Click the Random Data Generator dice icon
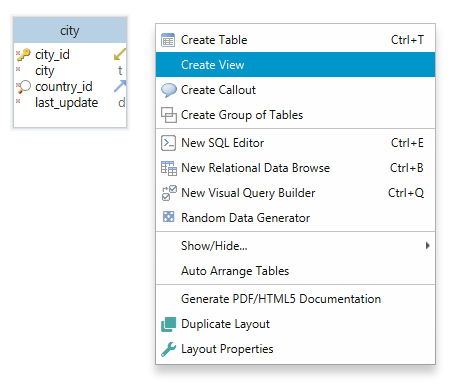The width and height of the screenshot is (458, 388). click(168, 217)
